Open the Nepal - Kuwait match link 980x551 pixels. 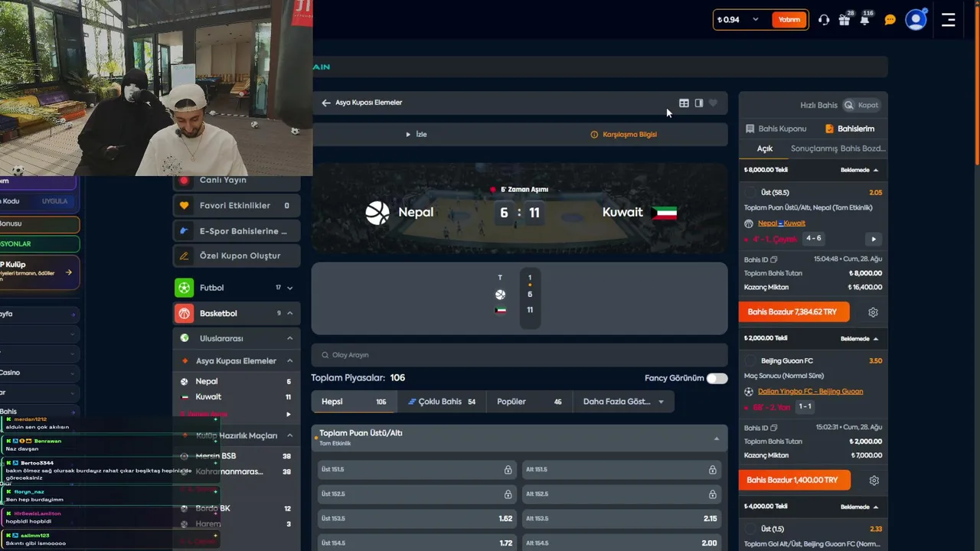click(x=782, y=223)
